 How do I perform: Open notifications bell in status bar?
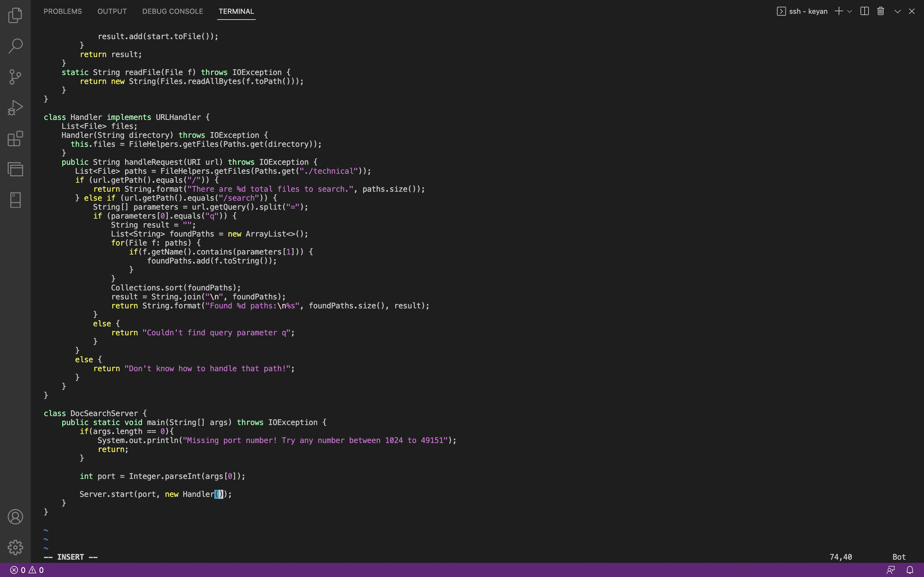(x=910, y=570)
